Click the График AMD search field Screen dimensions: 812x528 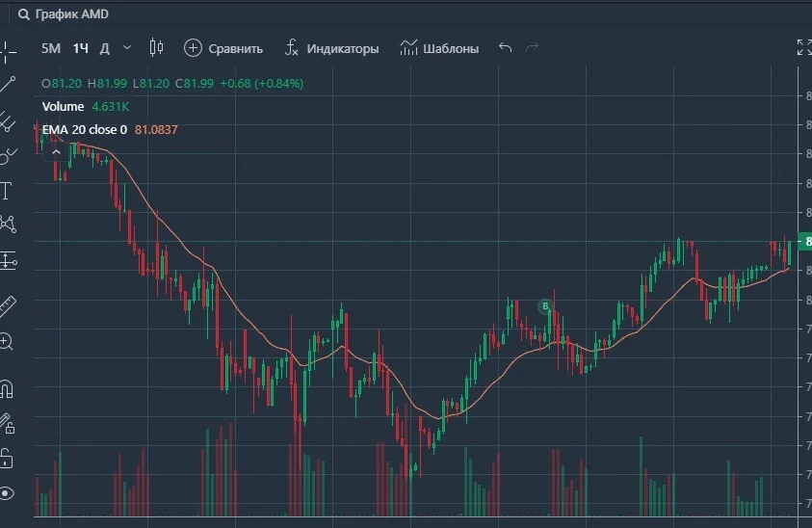[x=72, y=14]
